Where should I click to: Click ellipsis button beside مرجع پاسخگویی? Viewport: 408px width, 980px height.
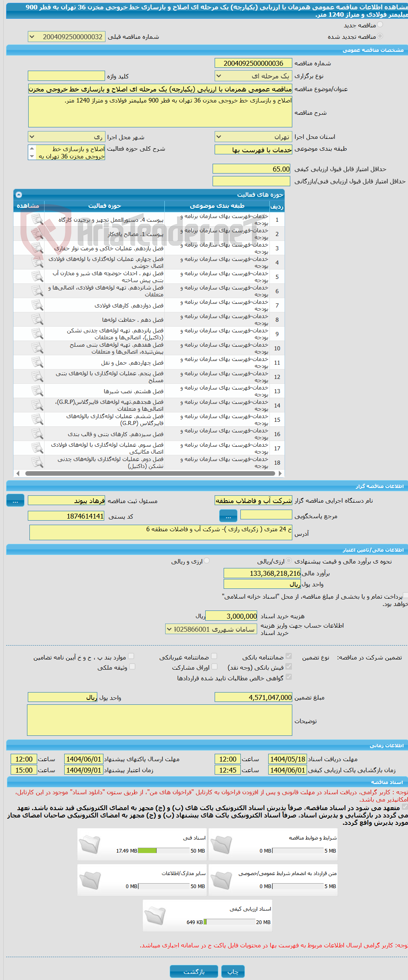[228, 516]
